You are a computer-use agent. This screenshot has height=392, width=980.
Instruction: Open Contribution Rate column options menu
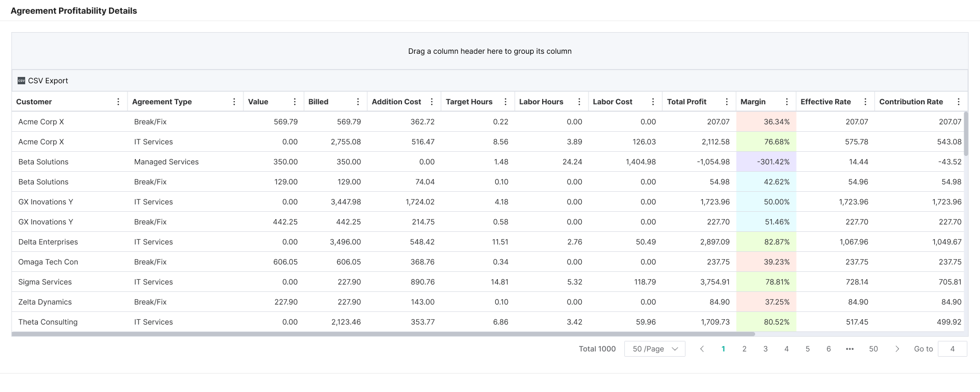point(958,102)
